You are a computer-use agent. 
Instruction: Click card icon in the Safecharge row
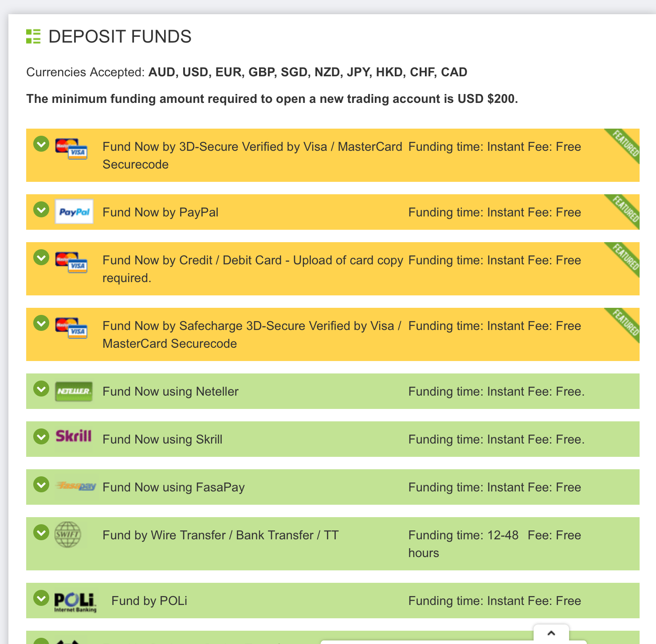(x=71, y=328)
